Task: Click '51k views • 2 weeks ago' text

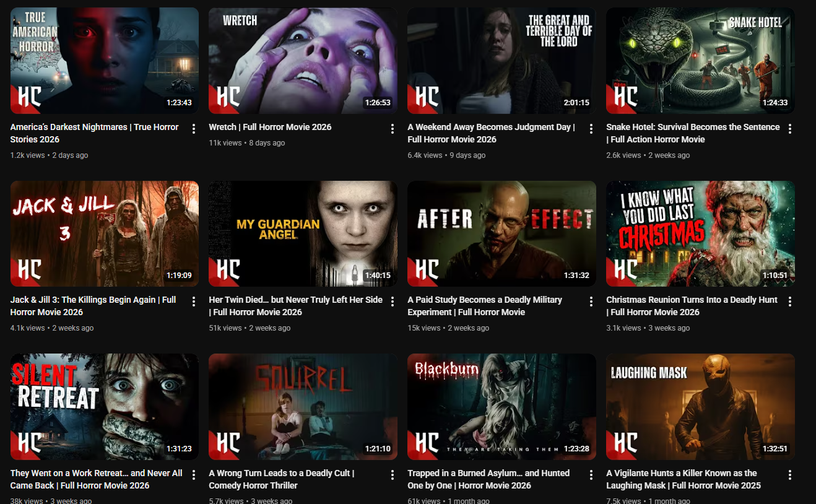Action: point(250,328)
